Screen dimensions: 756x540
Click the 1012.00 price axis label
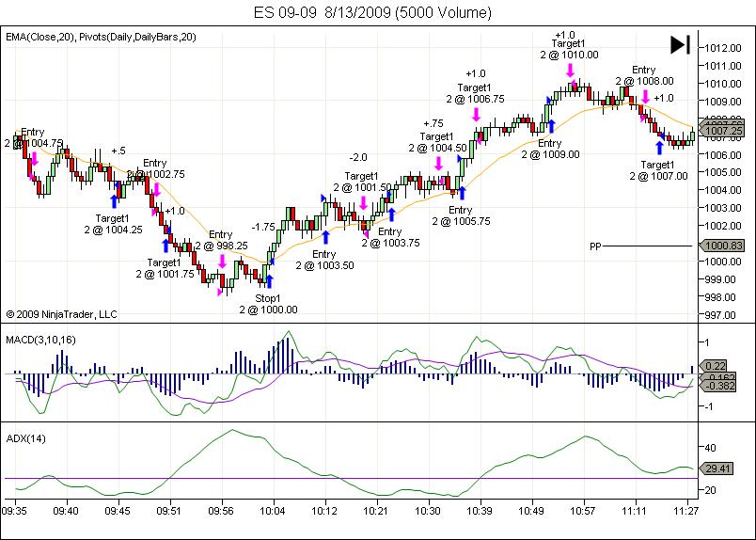click(723, 48)
